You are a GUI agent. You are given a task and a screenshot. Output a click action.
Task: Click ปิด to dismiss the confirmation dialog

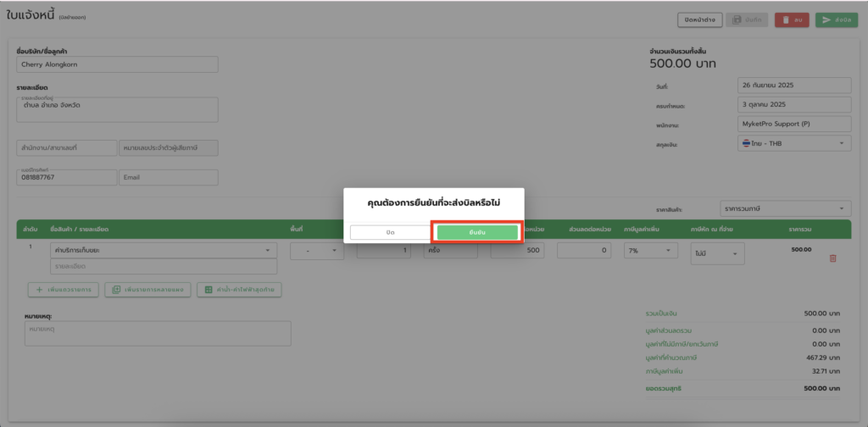tap(390, 232)
